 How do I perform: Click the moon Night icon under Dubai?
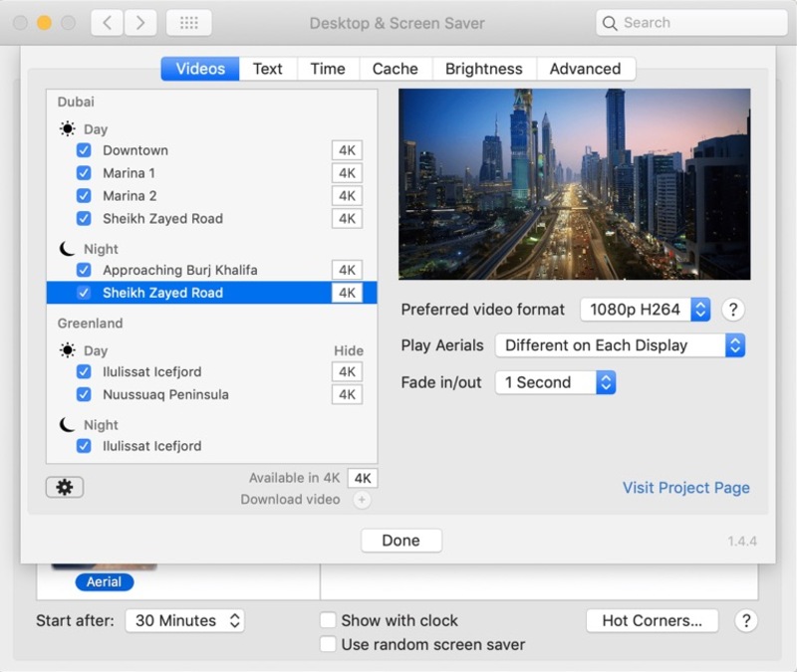(x=67, y=249)
